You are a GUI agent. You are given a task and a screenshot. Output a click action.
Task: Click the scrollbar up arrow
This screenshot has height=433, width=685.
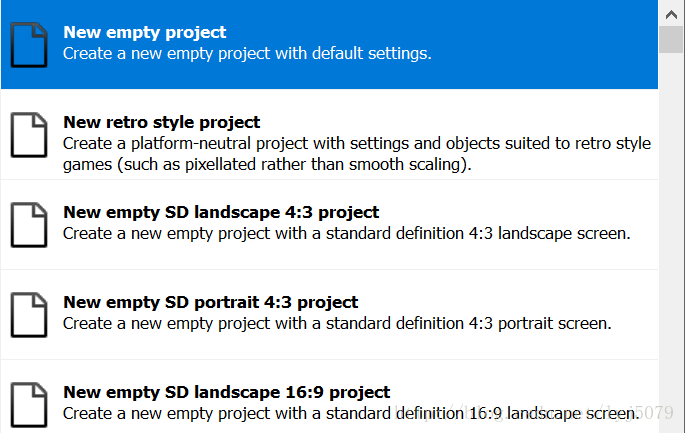coord(671,14)
